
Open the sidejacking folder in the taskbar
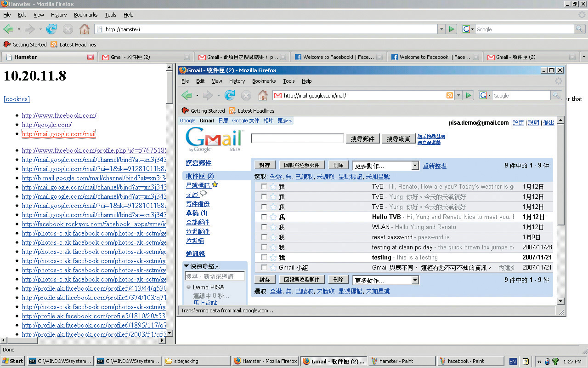(x=197, y=361)
